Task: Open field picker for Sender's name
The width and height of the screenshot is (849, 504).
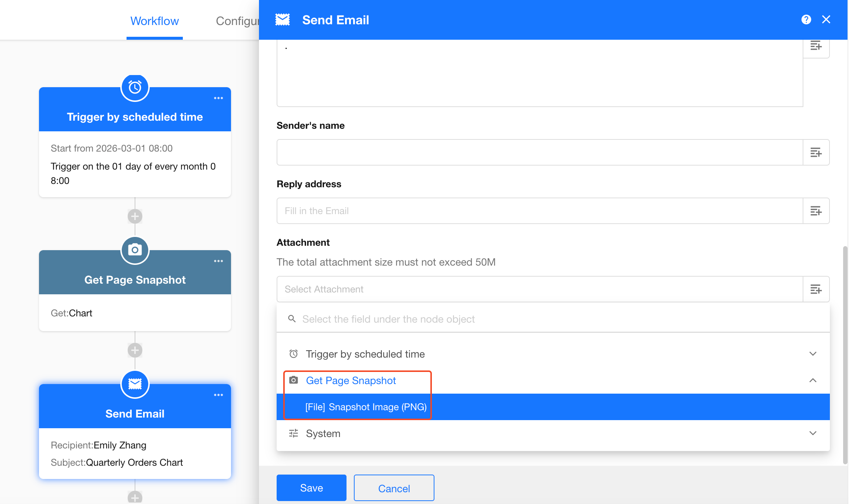Action: (816, 152)
